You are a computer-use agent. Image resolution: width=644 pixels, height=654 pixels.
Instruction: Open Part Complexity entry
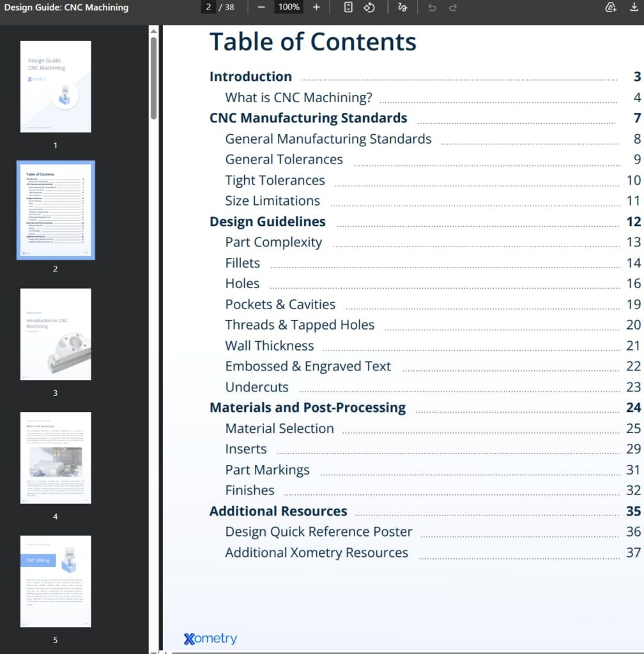tap(273, 242)
